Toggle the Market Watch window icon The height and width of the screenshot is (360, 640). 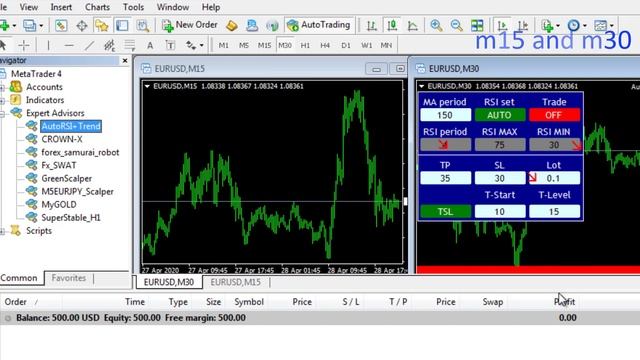click(61, 25)
